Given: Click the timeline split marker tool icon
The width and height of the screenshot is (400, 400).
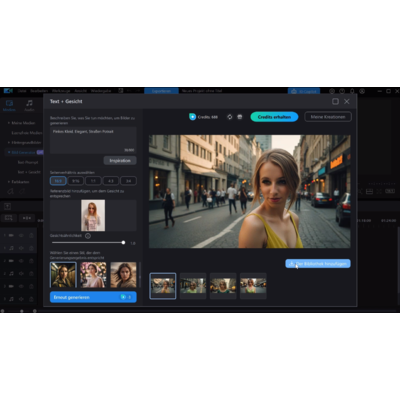Looking at the screenshot, I should 27,218.
